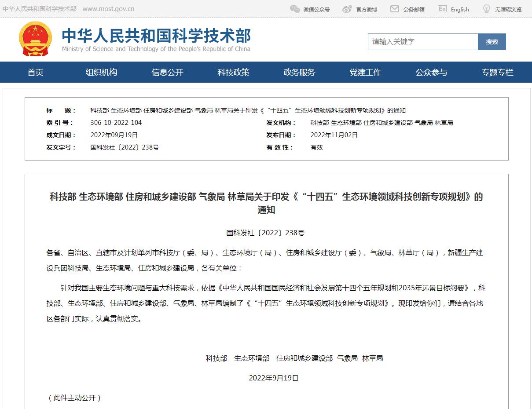Click the www.most.gov.cn link
Viewport: 532px width, 409px height.
[x=108, y=9]
